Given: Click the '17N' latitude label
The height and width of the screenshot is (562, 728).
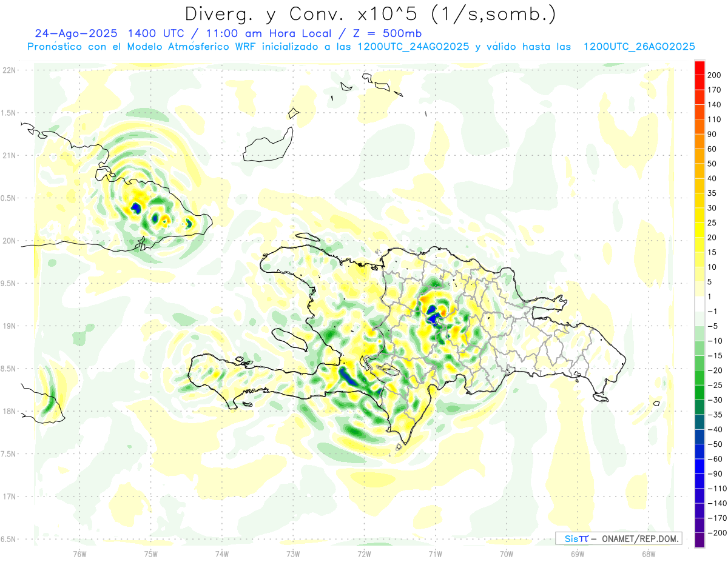Looking at the screenshot, I should click(x=8, y=497).
